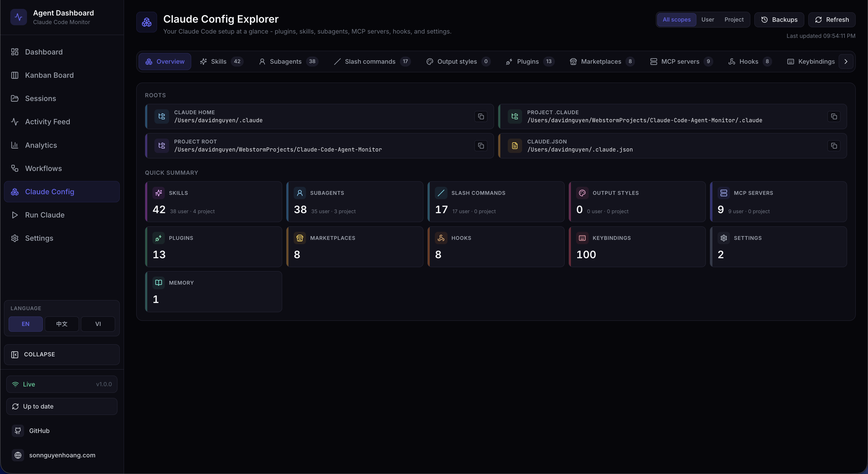This screenshot has width=868, height=474.
Task: Click the Keybindings card keyboard icon
Action: pos(582,238)
